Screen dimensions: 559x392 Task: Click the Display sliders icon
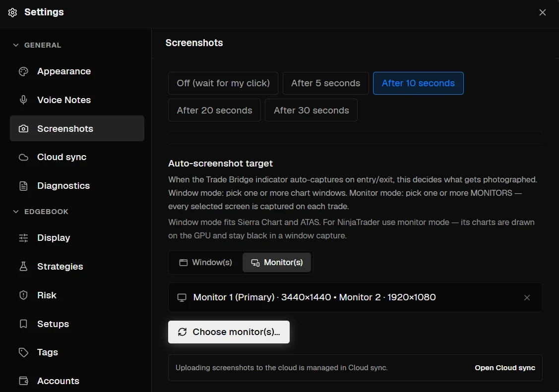pyautogui.click(x=23, y=238)
